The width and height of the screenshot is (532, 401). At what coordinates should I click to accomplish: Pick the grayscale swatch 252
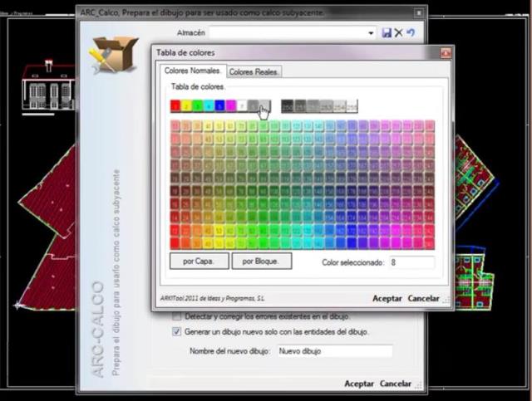[x=313, y=106]
